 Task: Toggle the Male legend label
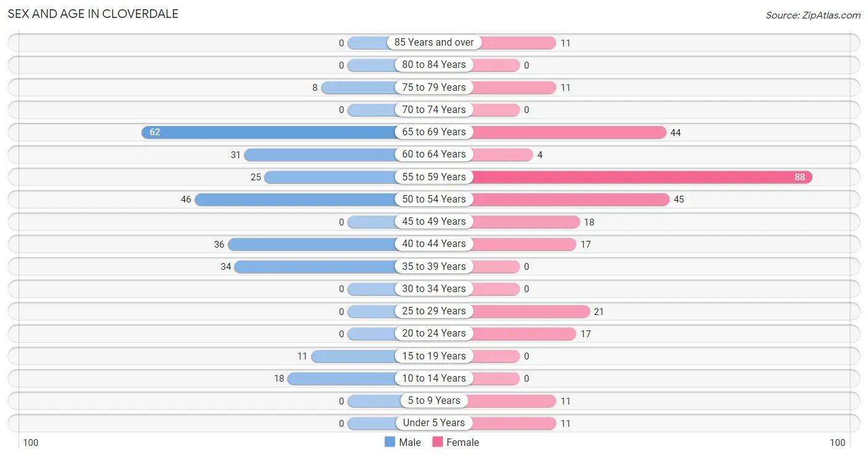pos(410,442)
